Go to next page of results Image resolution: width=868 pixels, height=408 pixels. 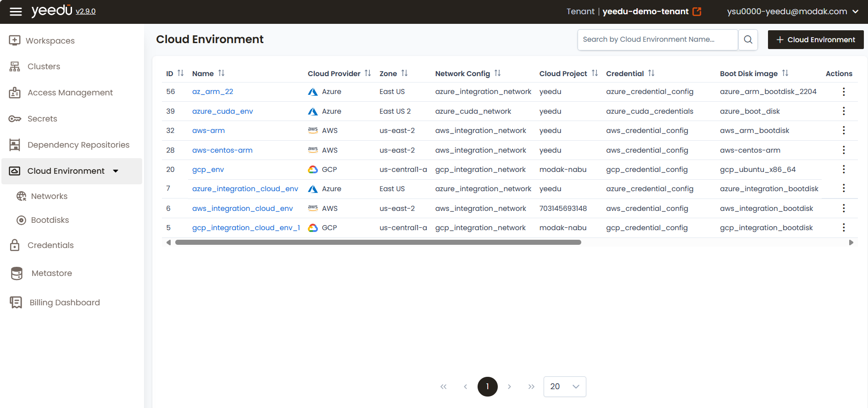click(x=509, y=386)
